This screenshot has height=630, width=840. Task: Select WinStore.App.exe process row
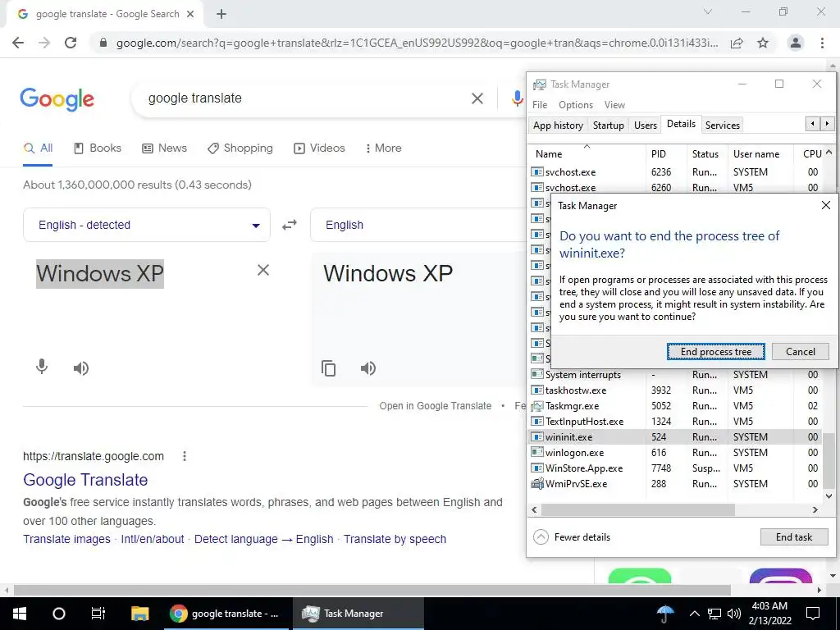point(674,468)
